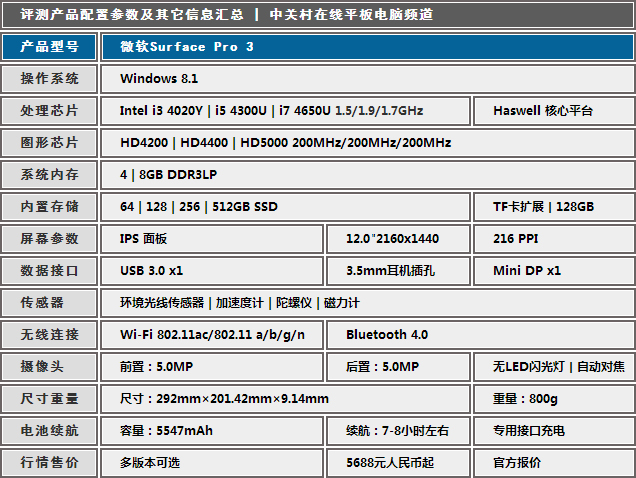
Task: Select the Intel i3 4020Y processor cell
Action: pyautogui.click(x=286, y=111)
